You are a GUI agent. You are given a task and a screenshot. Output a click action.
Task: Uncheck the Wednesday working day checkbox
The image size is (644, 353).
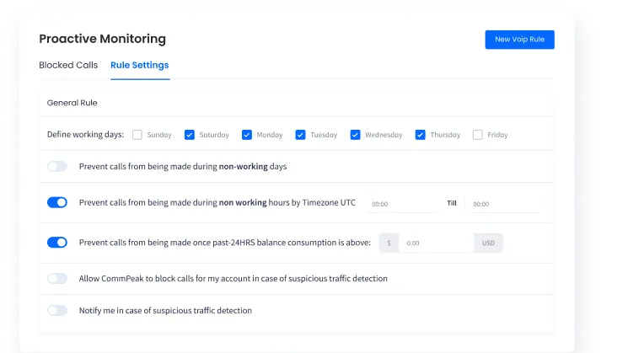355,135
